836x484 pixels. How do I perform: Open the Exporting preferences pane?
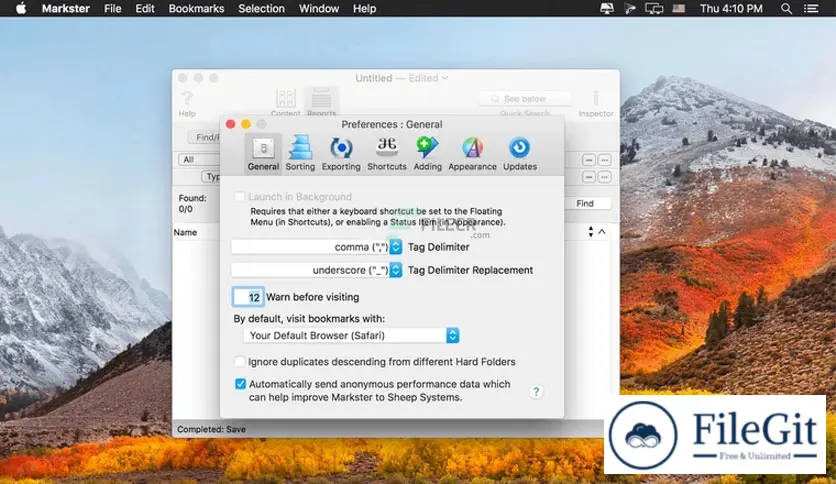[341, 154]
